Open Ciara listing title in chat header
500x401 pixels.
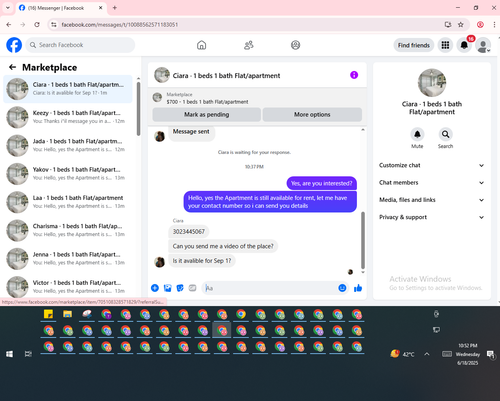(226, 76)
